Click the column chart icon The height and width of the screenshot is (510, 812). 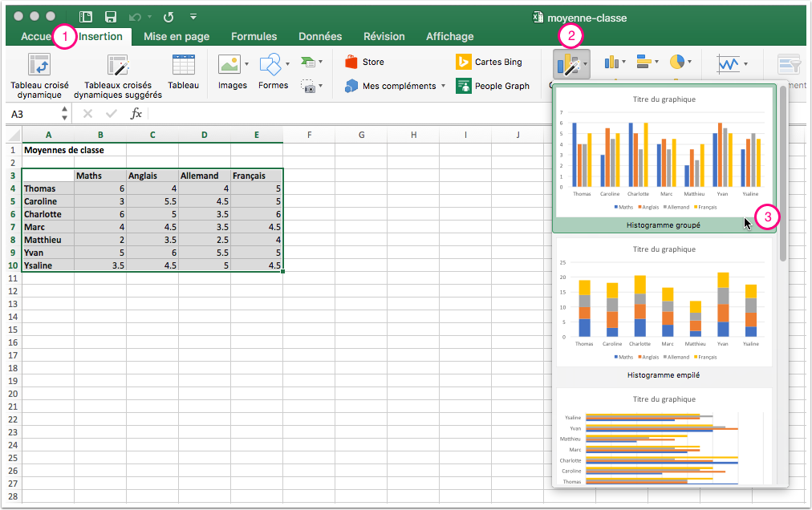coord(611,62)
